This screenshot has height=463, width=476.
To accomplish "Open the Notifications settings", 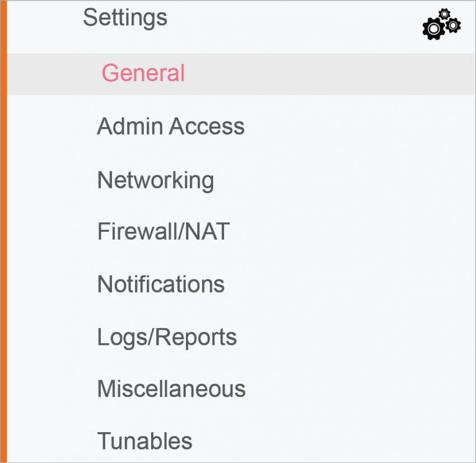I will (x=161, y=284).
